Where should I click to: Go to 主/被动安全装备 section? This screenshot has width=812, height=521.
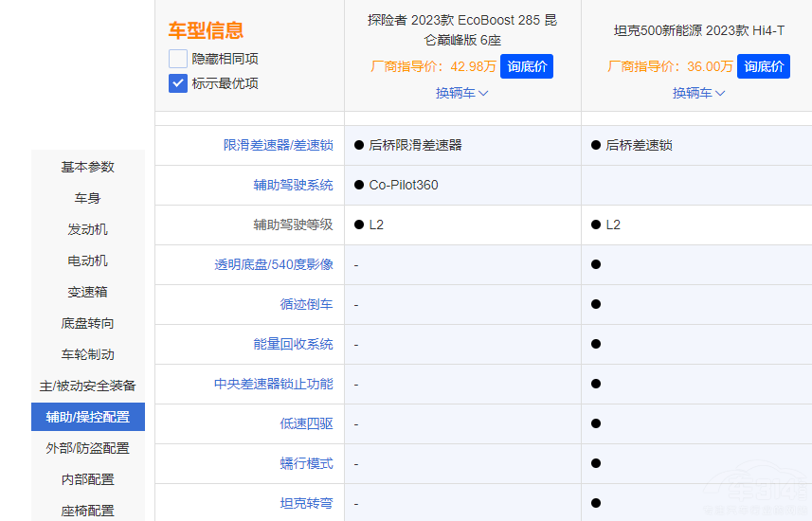(x=88, y=386)
